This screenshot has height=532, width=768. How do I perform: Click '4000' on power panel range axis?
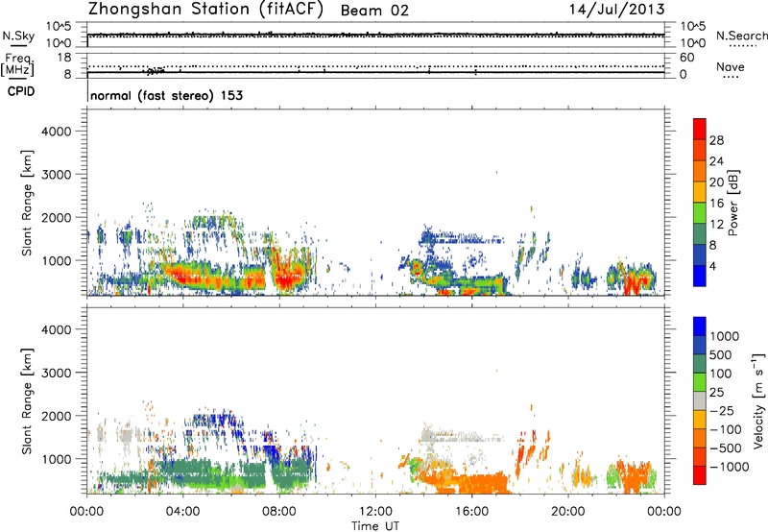click(x=57, y=132)
